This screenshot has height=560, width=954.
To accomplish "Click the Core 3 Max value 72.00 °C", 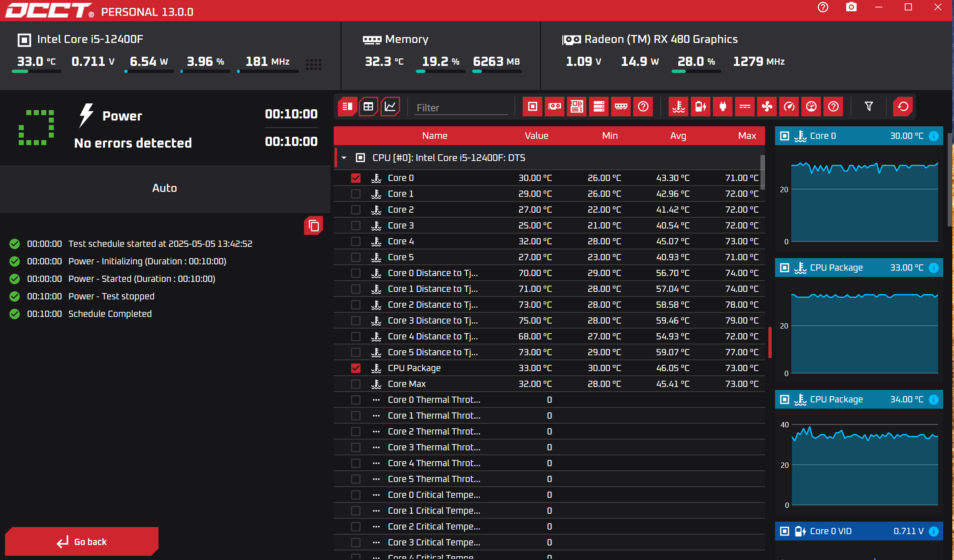I will coord(742,226).
